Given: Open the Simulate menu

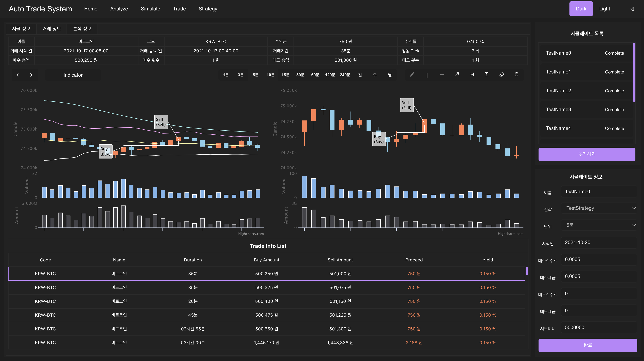Looking at the screenshot, I should (150, 9).
